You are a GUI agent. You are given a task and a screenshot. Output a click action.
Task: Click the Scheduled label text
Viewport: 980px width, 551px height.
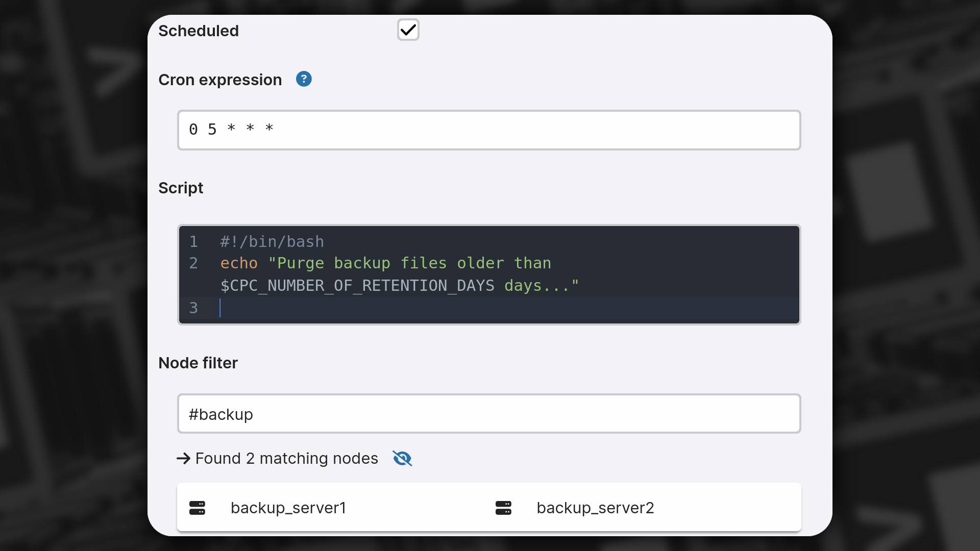[x=199, y=31]
